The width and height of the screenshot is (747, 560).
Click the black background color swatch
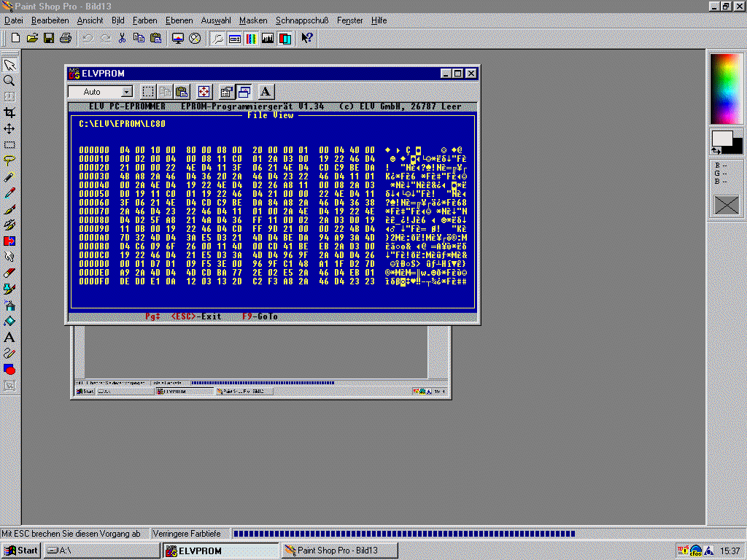pyautogui.click(x=737, y=146)
